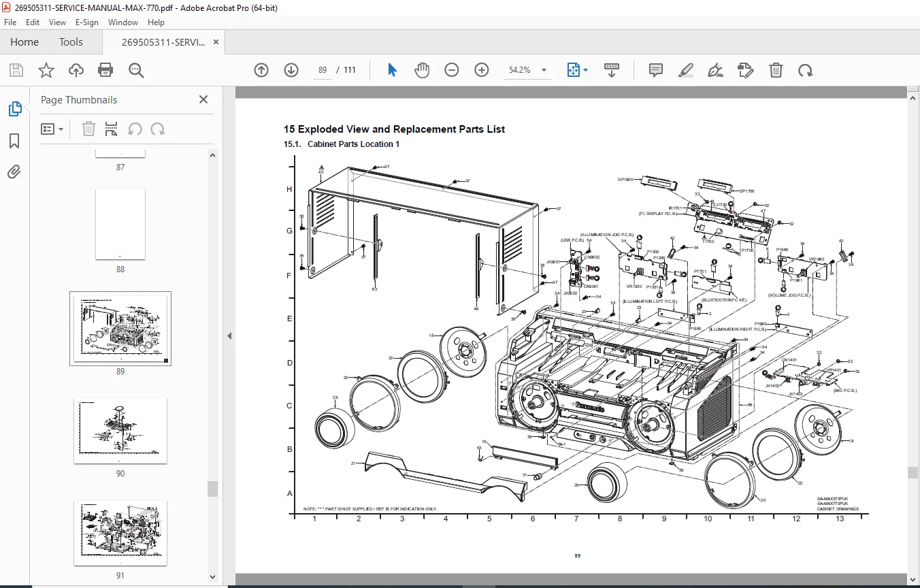
Task: Open the Edit menu
Action: [33, 22]
